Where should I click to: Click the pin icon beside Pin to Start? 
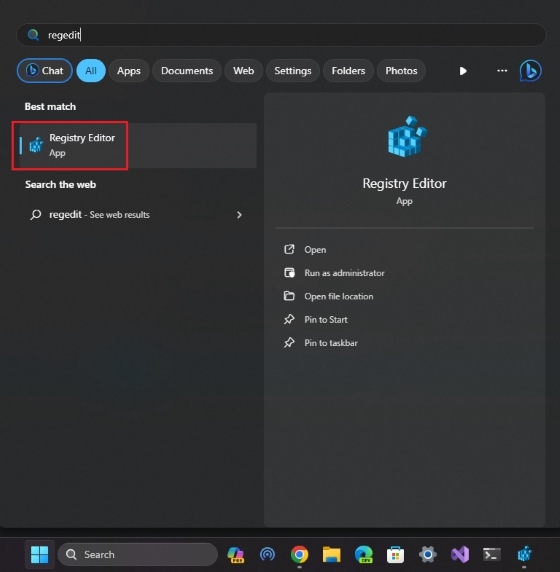coord(289,319)
